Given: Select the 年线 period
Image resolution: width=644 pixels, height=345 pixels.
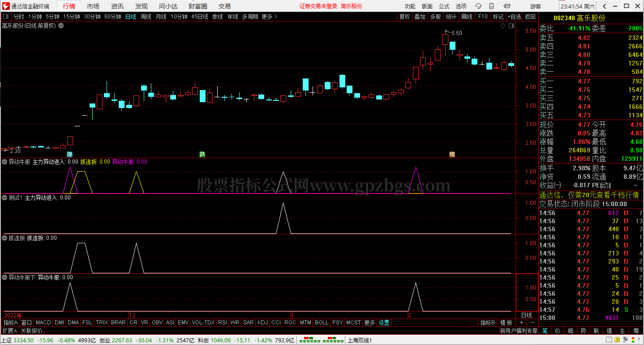Looking at the screenshot, I should tap(233, 17).
